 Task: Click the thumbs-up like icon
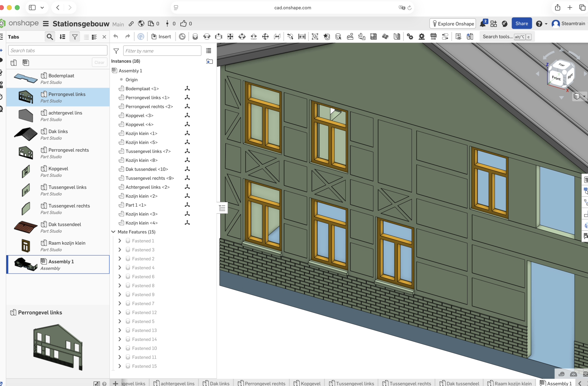184,24
